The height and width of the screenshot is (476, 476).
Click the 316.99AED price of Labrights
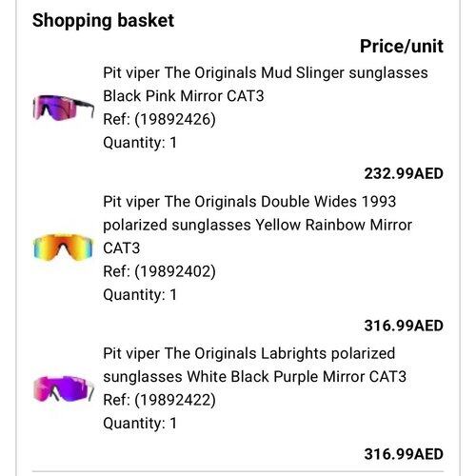[404, 454]
